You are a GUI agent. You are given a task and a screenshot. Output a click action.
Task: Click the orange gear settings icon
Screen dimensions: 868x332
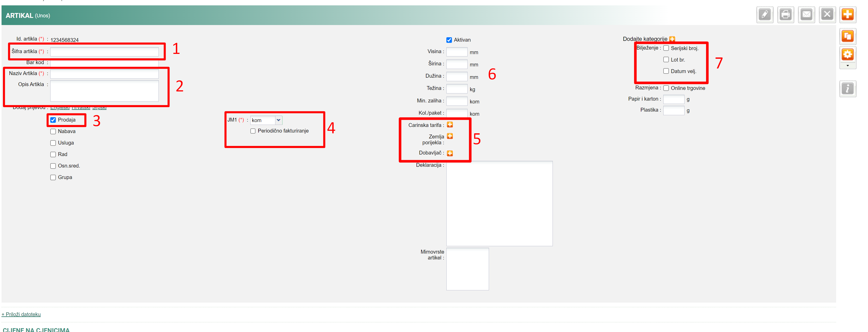847,54
